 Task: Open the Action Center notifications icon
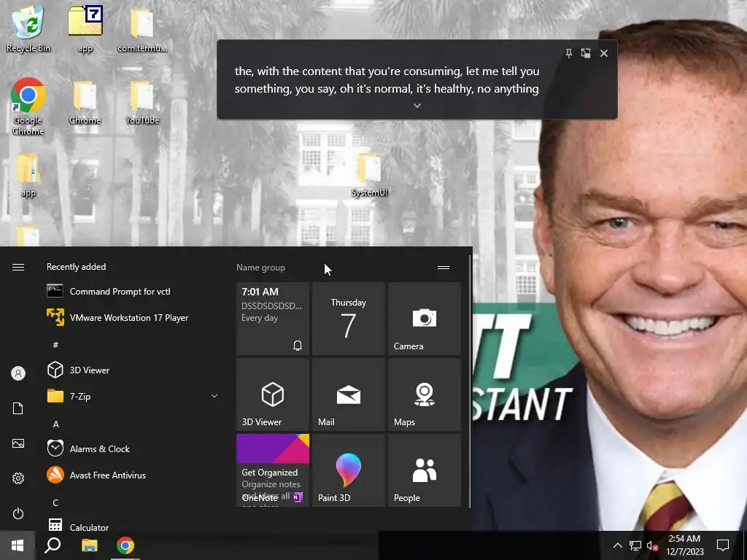point(723,545)
